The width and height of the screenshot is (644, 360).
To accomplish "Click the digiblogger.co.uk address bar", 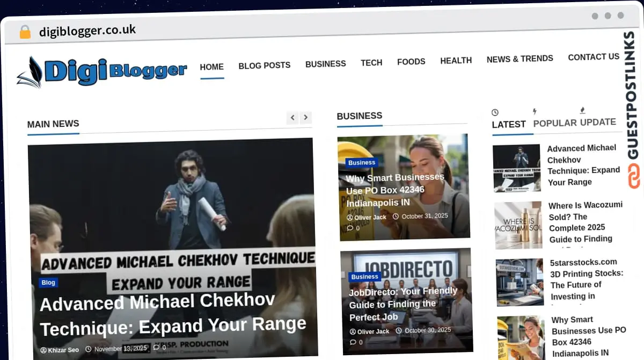I will pyautogui.click(x=87, y=31).
